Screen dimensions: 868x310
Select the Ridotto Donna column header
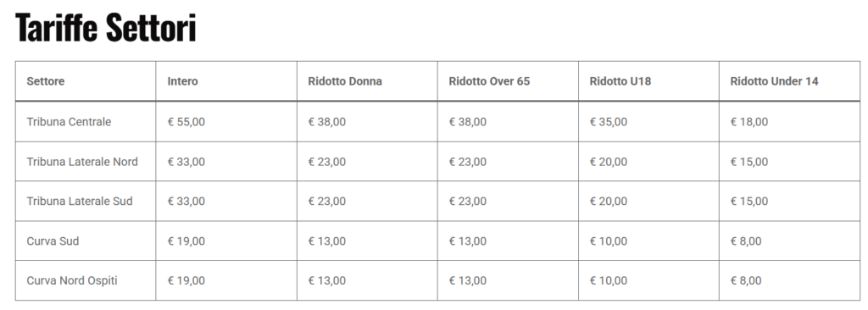coord(345,81)
